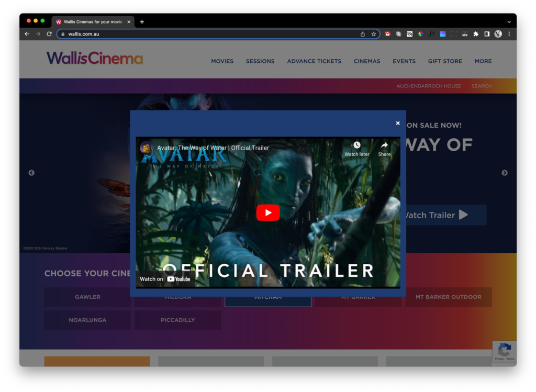Click the green dashed-corners capture extension
This screenshot has width=536, height=392.
pos(454,34)
